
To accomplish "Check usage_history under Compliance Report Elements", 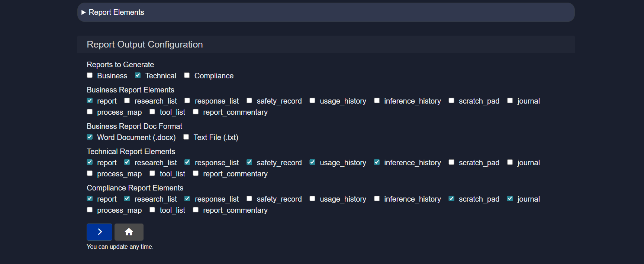I will (x=313, y=199).
